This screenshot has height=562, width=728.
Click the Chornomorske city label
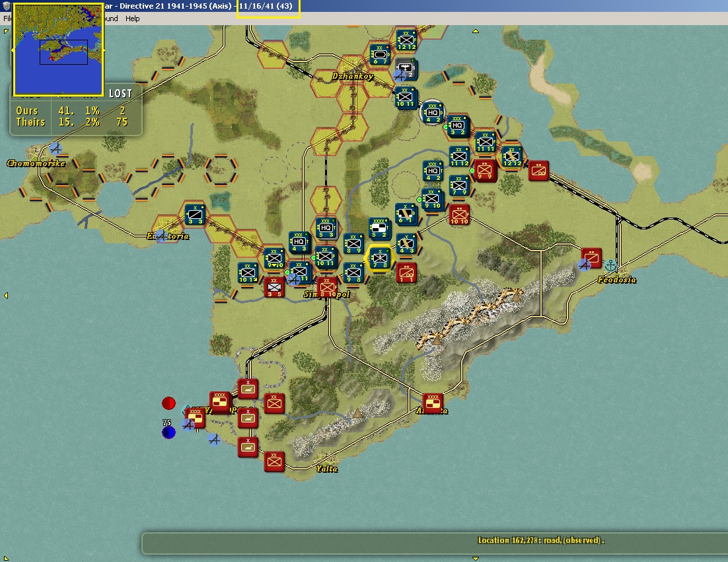(36, 163)
